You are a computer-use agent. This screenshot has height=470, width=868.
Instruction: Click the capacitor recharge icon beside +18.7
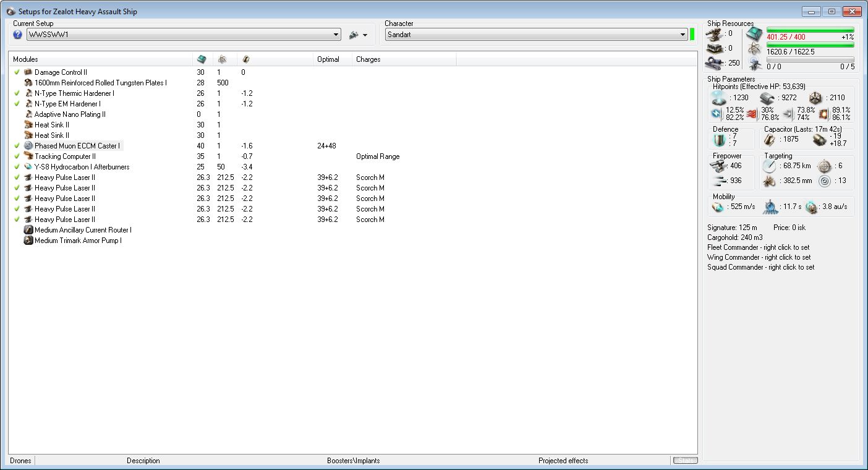(x=819, y=140)
